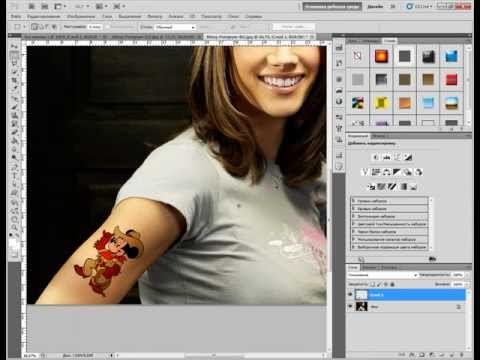Image resolution: width=480 pixels, height=360 pixels.
Task: Add a Threshold adjustment layer
Action: pyautogui.click(x=392, y=187)
